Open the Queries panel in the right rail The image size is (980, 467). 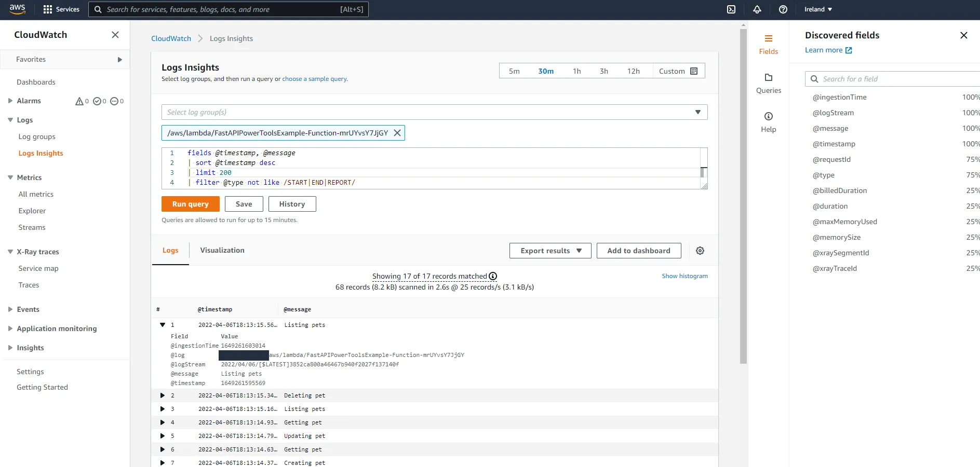click(769, 83)
